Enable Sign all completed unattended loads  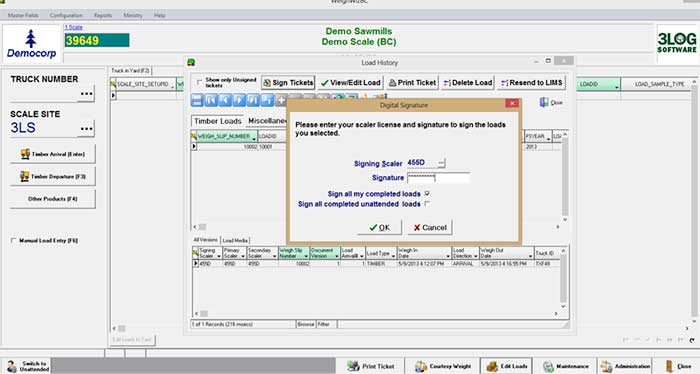pyautogui.click(x=427, y=204)
